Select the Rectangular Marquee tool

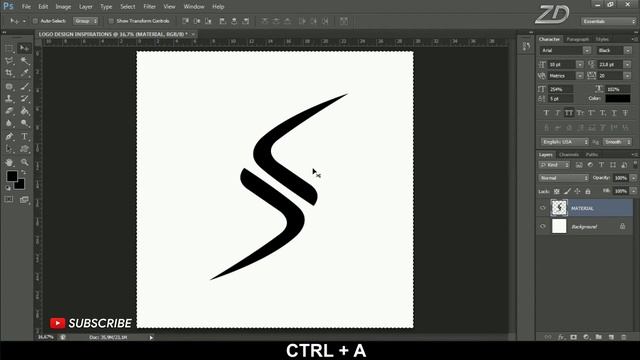(9, 49)
